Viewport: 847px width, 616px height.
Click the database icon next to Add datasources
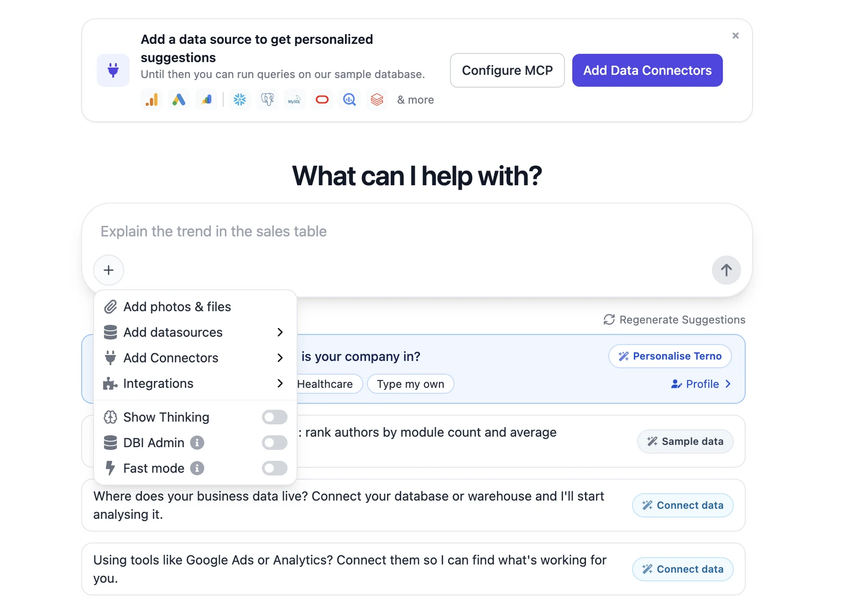coord(110,332)
